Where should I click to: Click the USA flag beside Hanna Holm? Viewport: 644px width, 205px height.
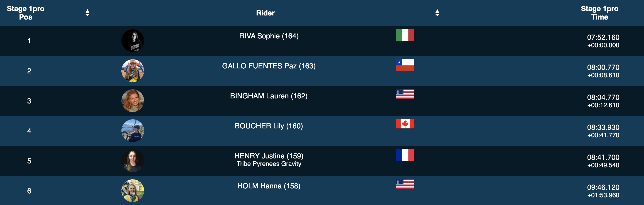[x=405, y=184]
